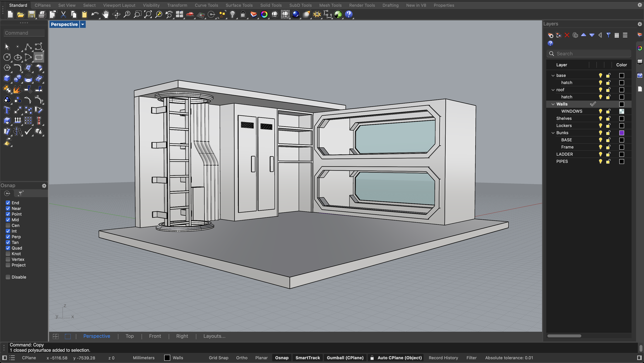Open the Perspective viewport dropdown arrow

(83, 24)
